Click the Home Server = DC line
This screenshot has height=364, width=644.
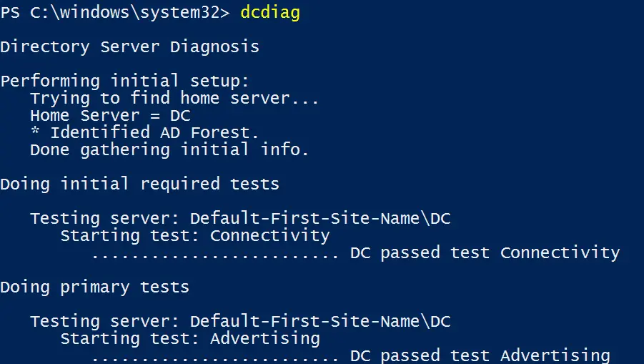pyautogui.click(x=110, y=115)
